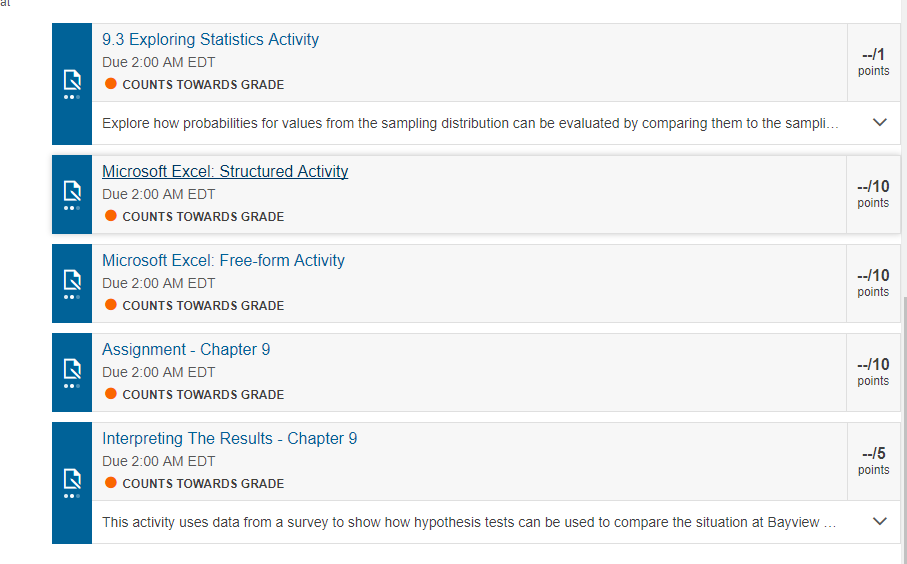Click orange grade indicator under 9.3 Exploring Statistics
Screen dimensions: 907x564
click(x=110, y=84)
